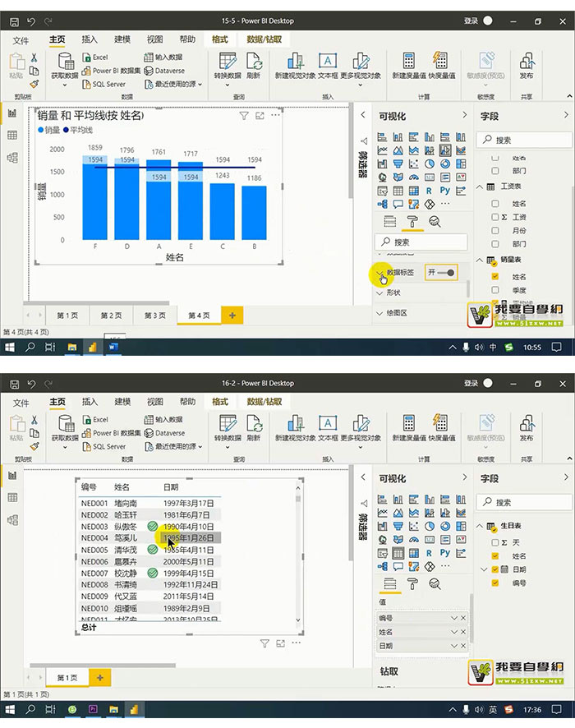Add new page with plus button in 16-2

pyautogui.click(x=99, y=678)
